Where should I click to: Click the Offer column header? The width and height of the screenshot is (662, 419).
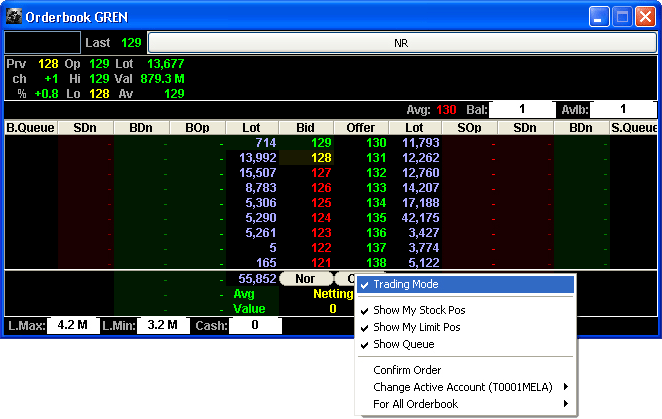[361, 128]
